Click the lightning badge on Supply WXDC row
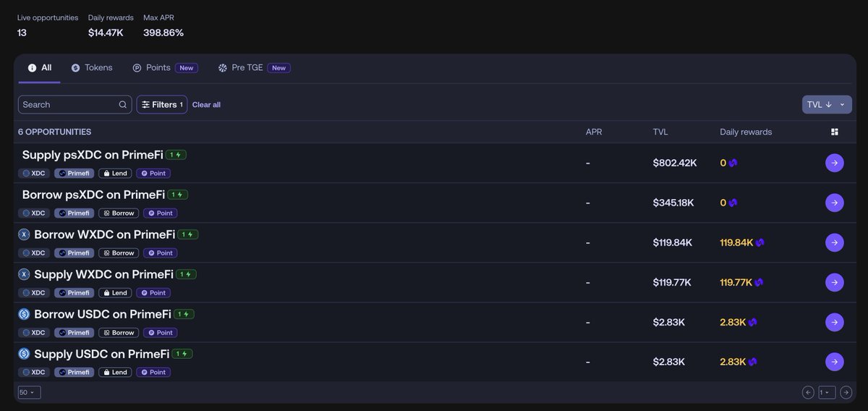Viewport: 868px width, 411px height. (187, 274)
